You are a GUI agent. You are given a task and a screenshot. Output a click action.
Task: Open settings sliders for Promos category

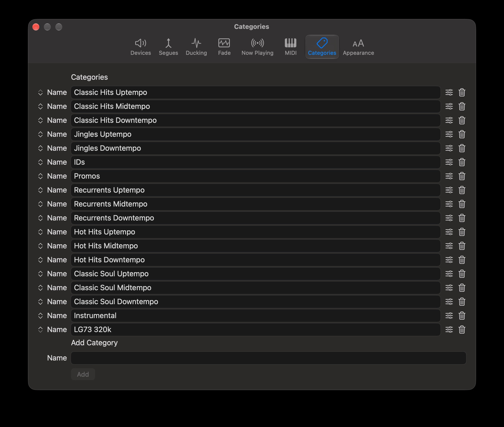(449, 176)
